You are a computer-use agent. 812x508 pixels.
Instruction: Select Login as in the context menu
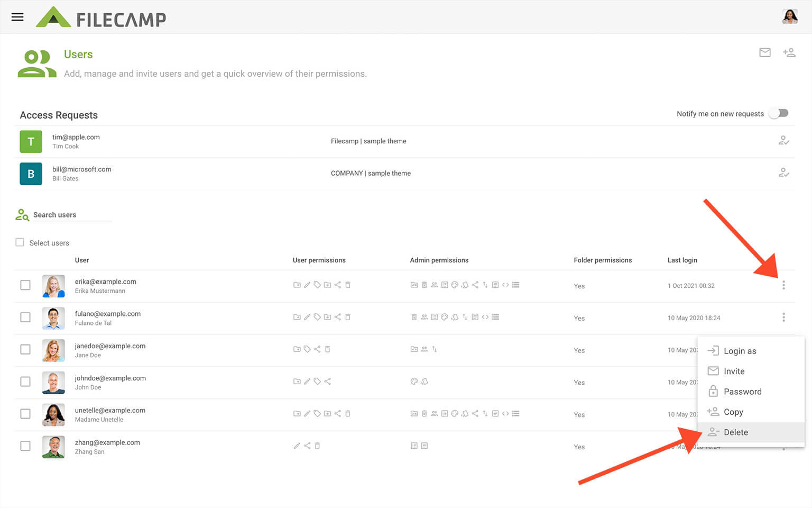point(740,351)
